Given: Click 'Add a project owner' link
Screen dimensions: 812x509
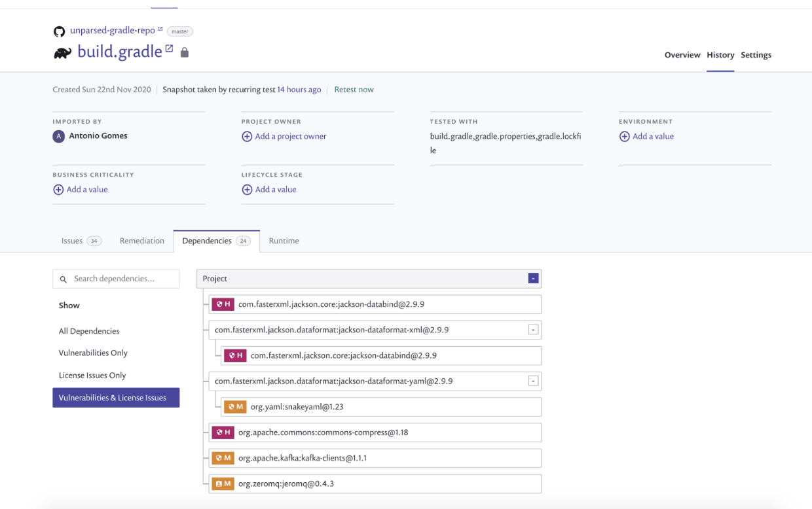Looking at the screenshot, I should click(x=291, y=136).
